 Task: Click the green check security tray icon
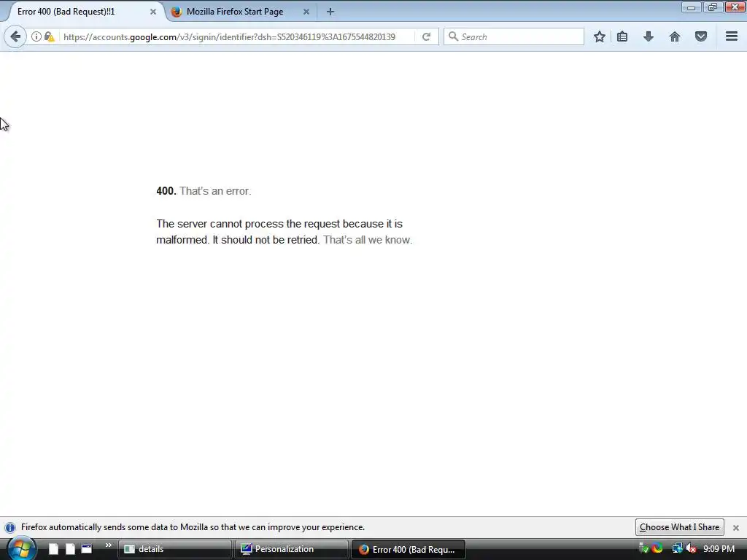coord(644,548)
